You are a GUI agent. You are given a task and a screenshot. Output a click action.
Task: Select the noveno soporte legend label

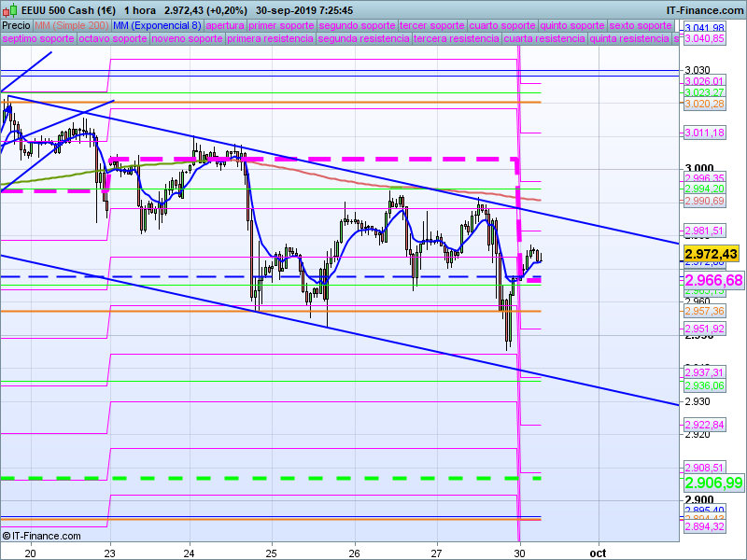coord(187,38)
